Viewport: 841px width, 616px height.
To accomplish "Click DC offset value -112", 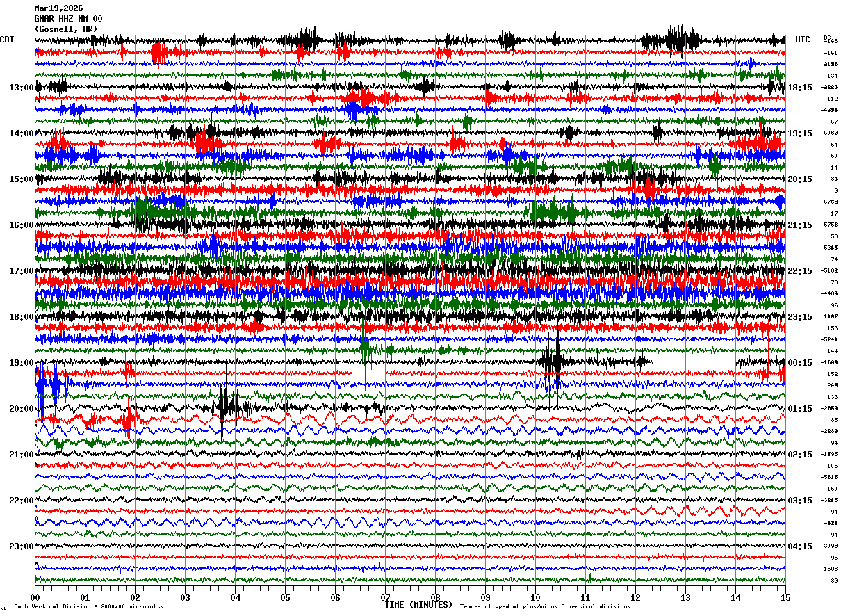I will [x=831, y=99].
